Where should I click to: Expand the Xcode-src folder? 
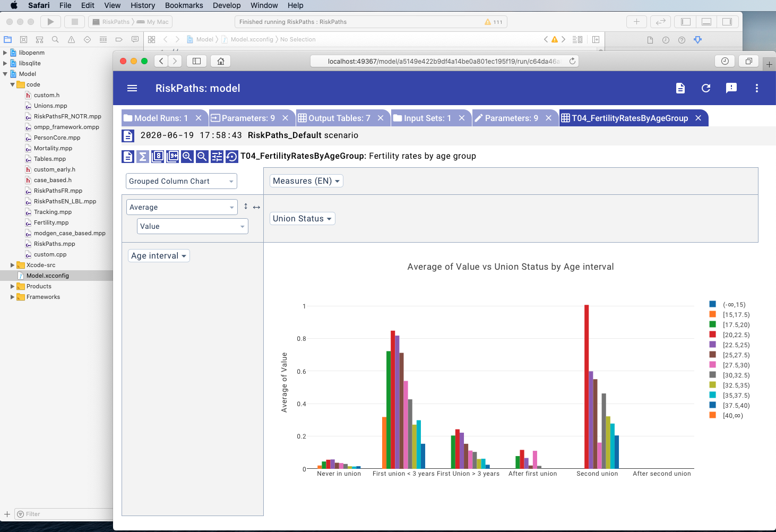tap(12, 265)
